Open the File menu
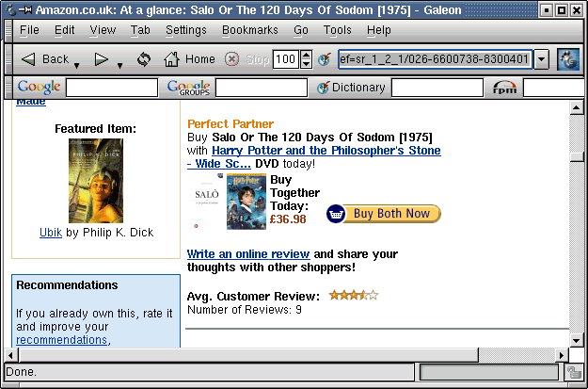Screen dimensions: 588x389 tap(29, 30)
